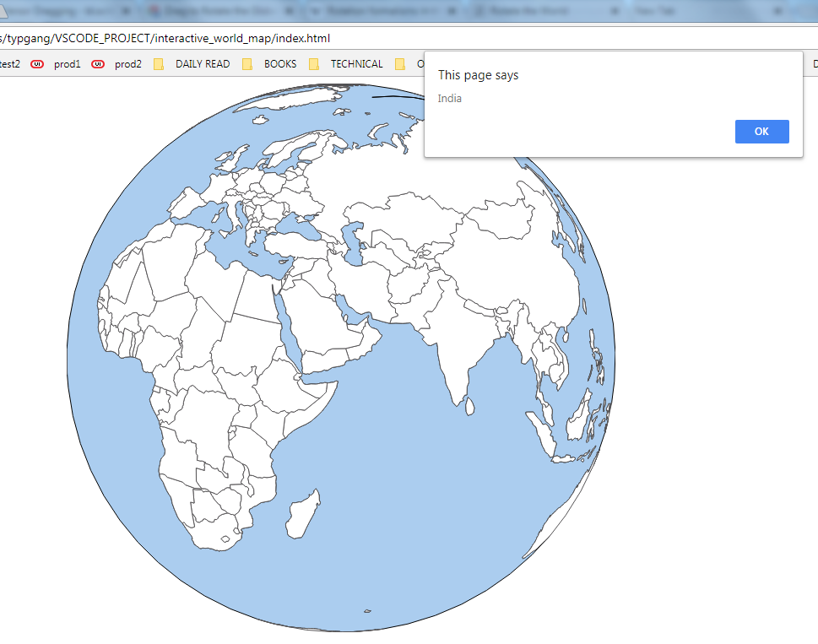
Task: Click the BOOKS bookmark folder icon
Action: 246,63
